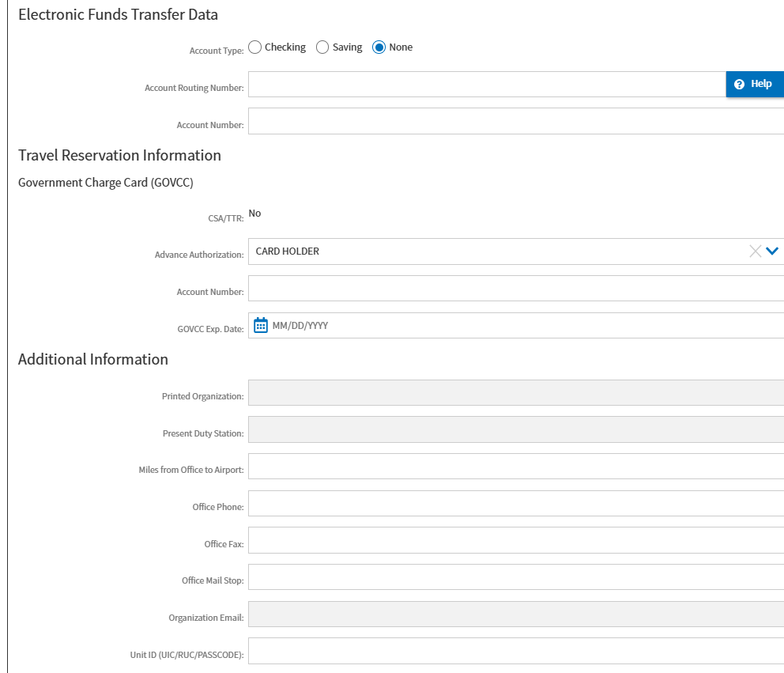Focus the Account Routing Number field
The image size is (784, 673).
pos(486,85)
